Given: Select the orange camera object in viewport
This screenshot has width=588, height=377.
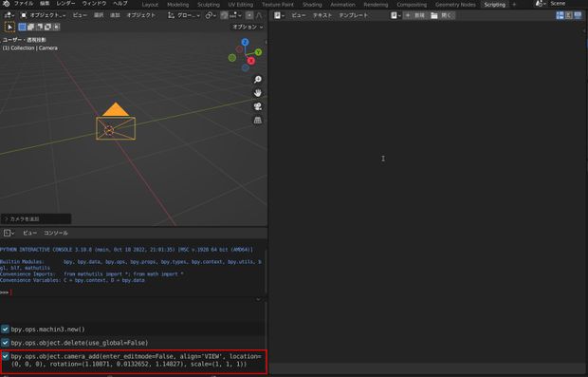Looking at the screenshot, I should click(116, 122).
